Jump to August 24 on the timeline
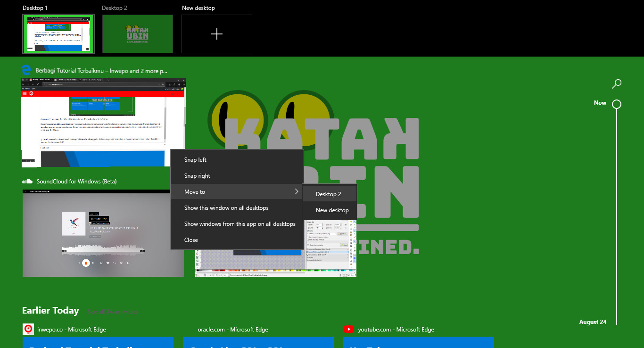Viewport: 644px width, 348px height. coord(593,322)
